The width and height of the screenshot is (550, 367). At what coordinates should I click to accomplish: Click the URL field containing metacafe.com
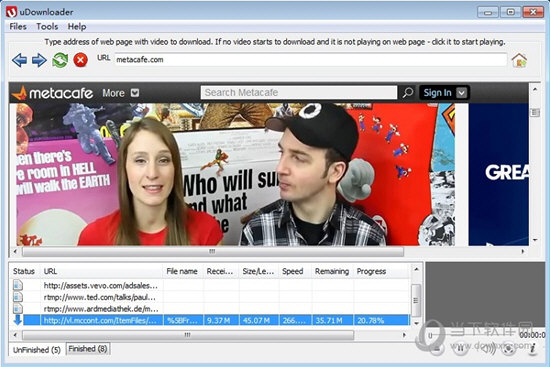tap(311, 60)
